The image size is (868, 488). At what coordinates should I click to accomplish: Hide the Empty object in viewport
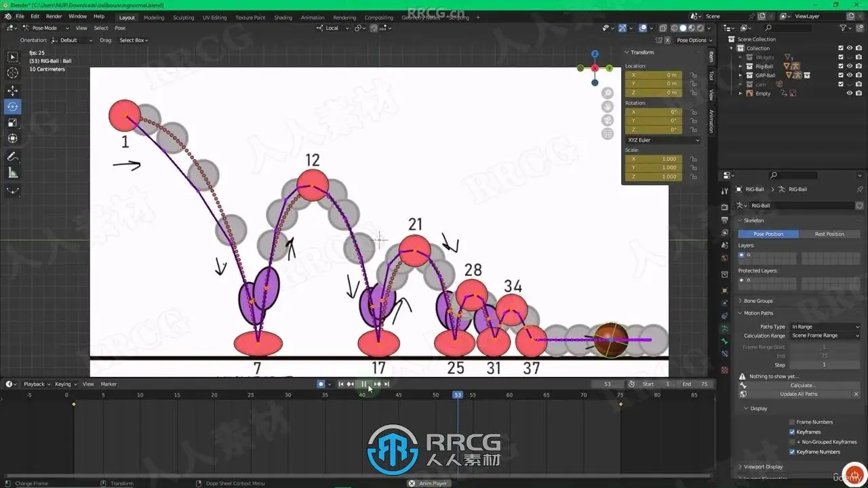coord(850,94)
